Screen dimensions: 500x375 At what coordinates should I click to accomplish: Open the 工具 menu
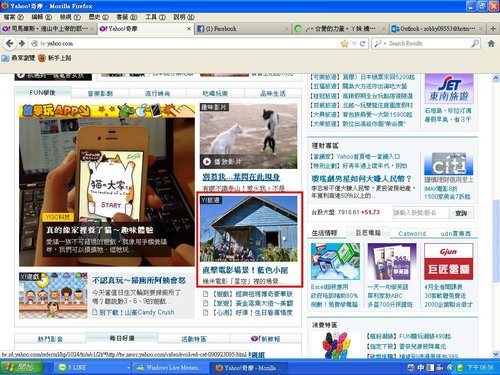(155, 17)
